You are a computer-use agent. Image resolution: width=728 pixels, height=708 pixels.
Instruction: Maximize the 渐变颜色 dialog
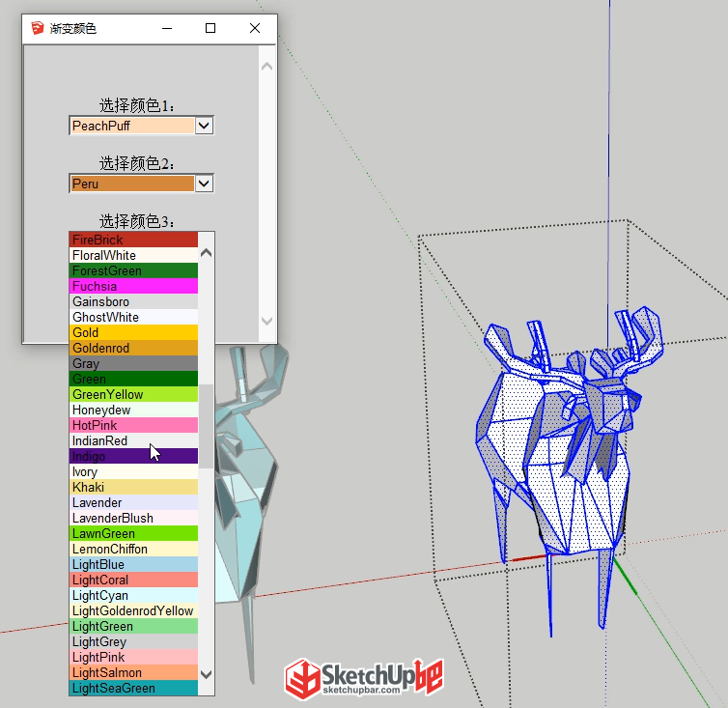[210, 28]
